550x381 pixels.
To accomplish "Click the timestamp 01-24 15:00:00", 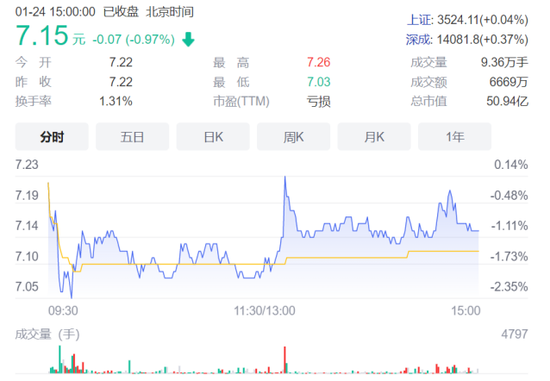I will coord(55,12).
